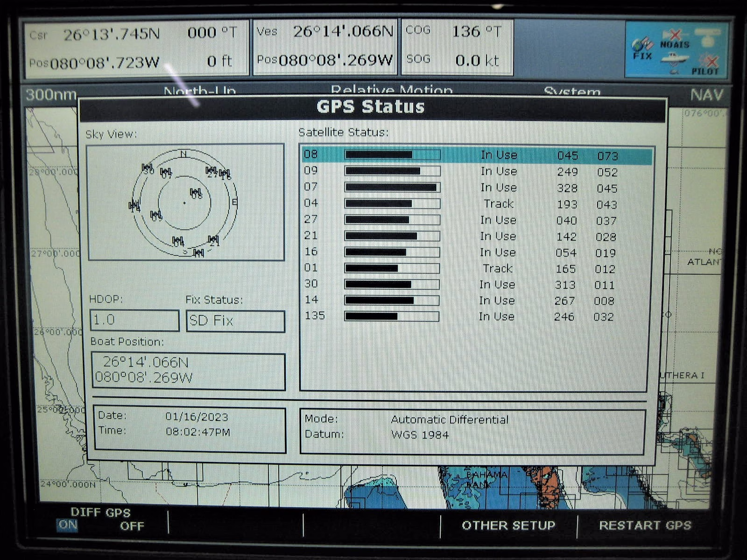The image size is (747, 560).
Task: Click the GPS FIX satellite icon
Action: pyautogui.click(x=642, y=48)
